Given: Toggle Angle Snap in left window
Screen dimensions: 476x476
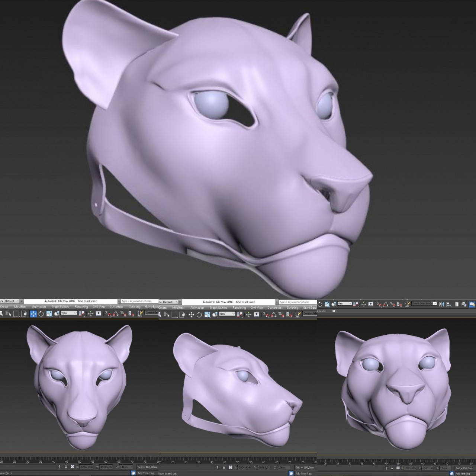Looking at the screenshot, I should (116, 314).
